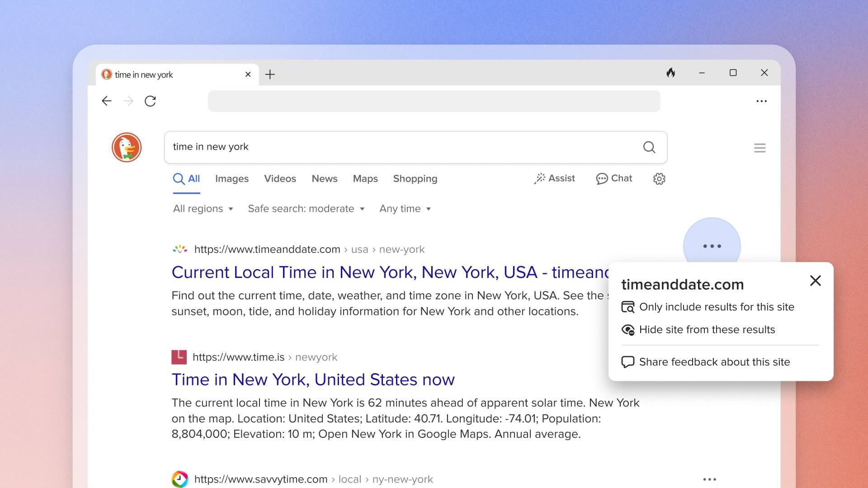The height and width of the screenshot is (488, 868).
Task: Select the Images tab
Action: click(232, 179)
